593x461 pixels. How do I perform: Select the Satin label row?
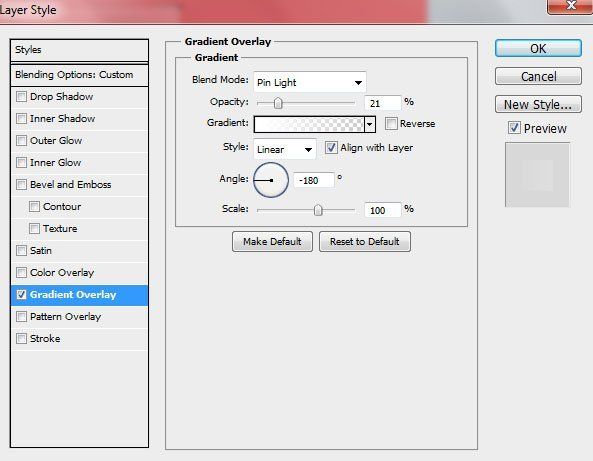[79, 250]
